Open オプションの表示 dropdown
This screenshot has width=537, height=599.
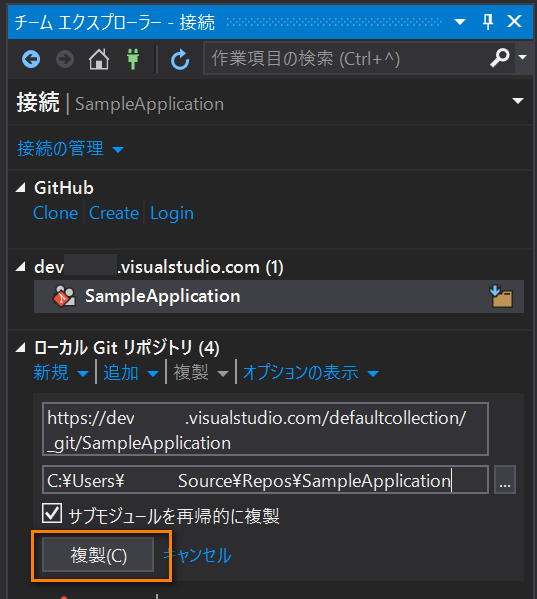point(311,372)
